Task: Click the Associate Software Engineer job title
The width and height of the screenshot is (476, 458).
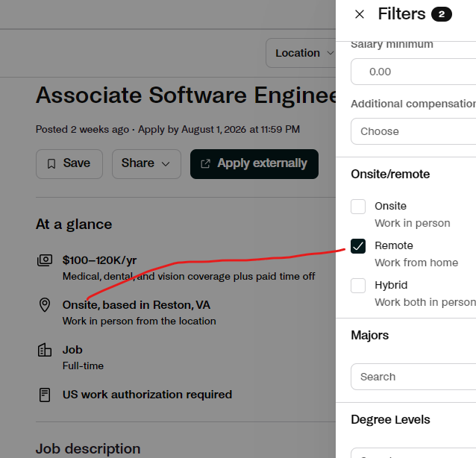Action: (186, 95)
